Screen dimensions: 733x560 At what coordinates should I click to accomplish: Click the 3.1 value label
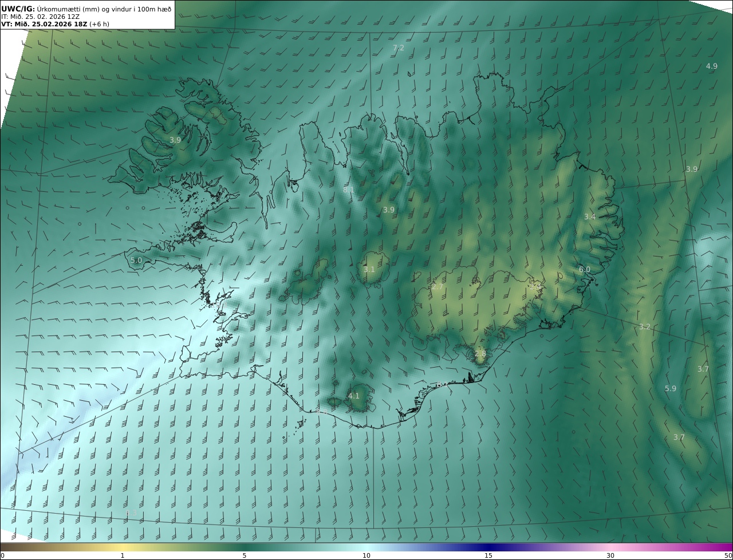point(369,270)
